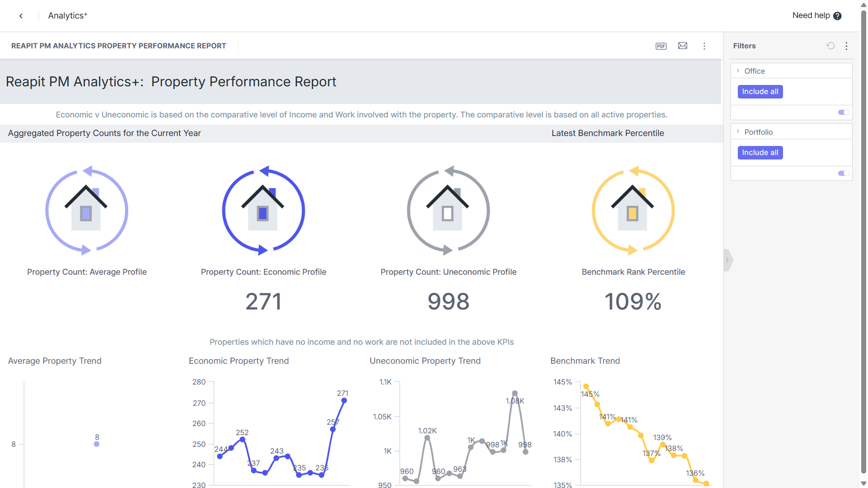Image resolution: width=868 pixels, height=488 pixels.
Task: Click the 1.08K peak in Uneconomic trend
Action: click(x=514, y=393)
